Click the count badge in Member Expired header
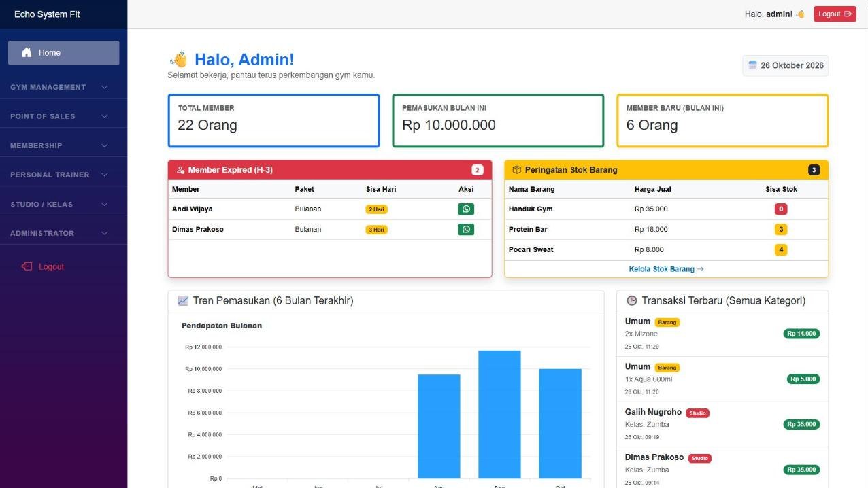Viewport: 868px width, 488px height. click(478, 170)
